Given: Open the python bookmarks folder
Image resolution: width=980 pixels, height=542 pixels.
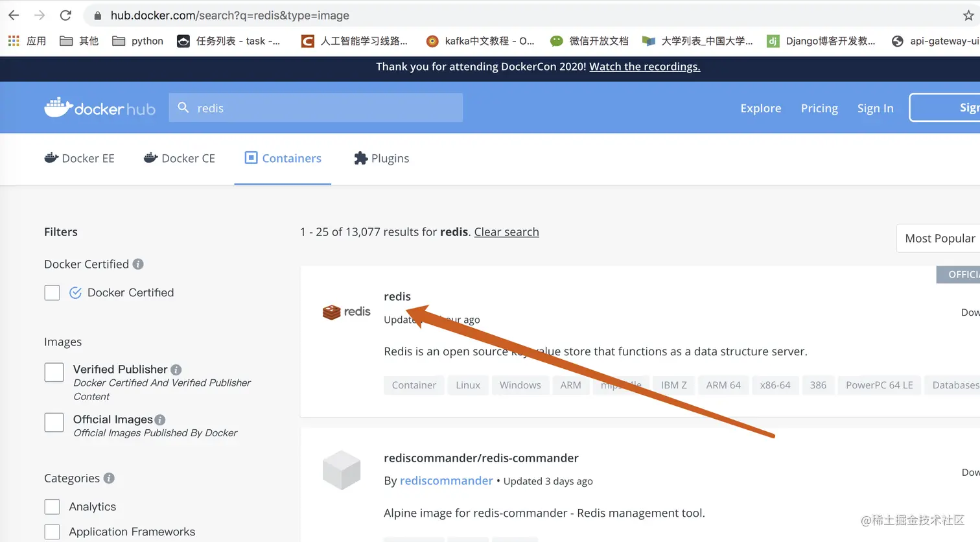Looking at the screenshot, I should click(x=137, y=41).
